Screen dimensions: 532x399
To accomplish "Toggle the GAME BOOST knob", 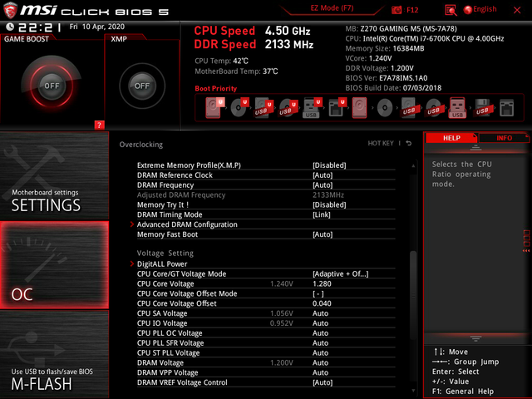I will pyautogui.click(x=52, y=86).
